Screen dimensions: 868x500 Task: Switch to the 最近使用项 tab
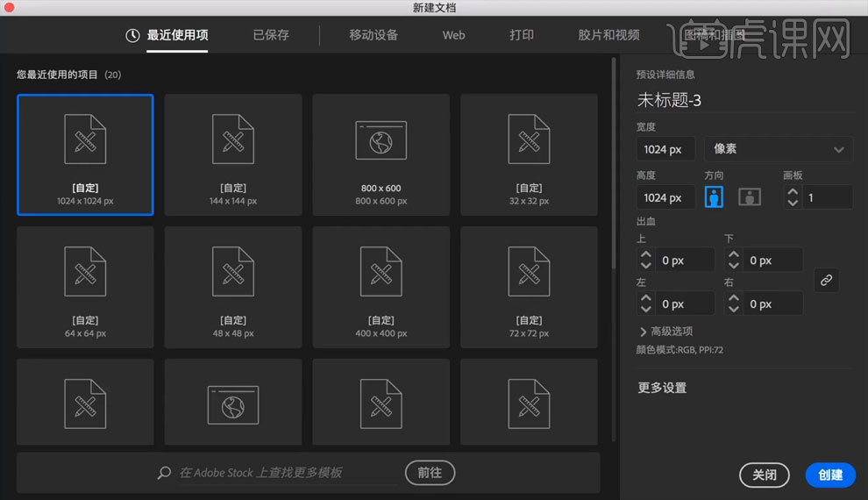pos(177,35)
